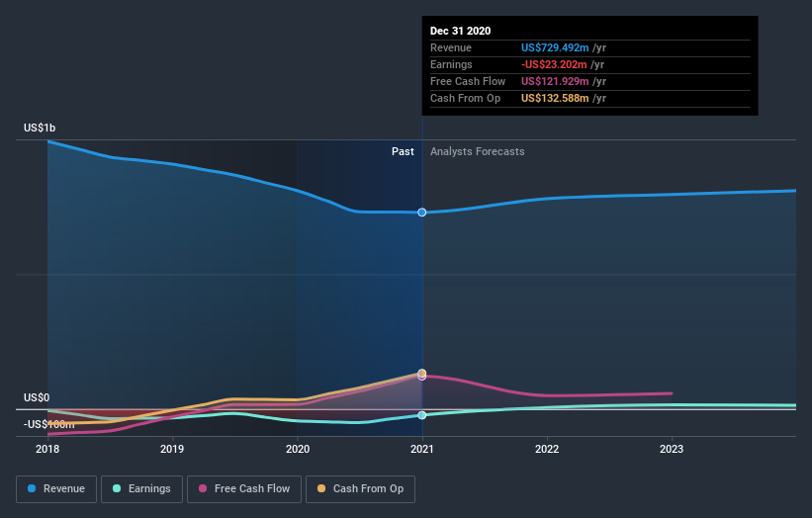The height and width of the screenshot is (518, 812).
Task: Click the Past section label
Action: [403, 151]
